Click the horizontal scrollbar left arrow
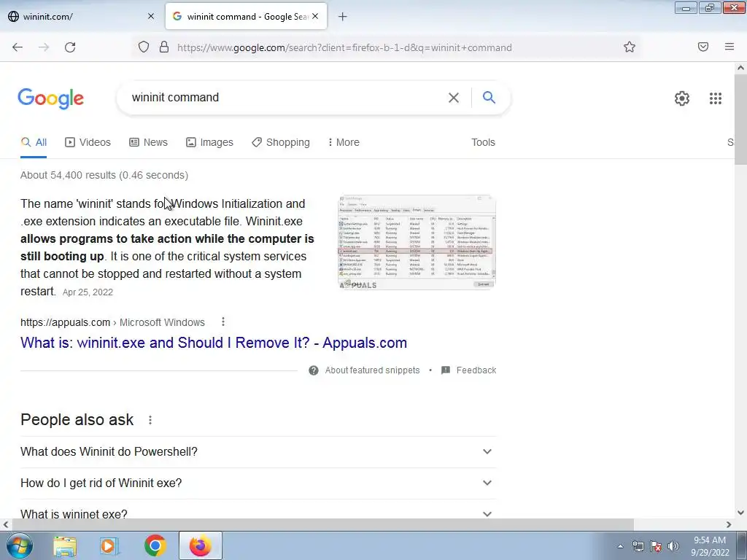Viewport: 747px width, 560px height. coord(6,525)
